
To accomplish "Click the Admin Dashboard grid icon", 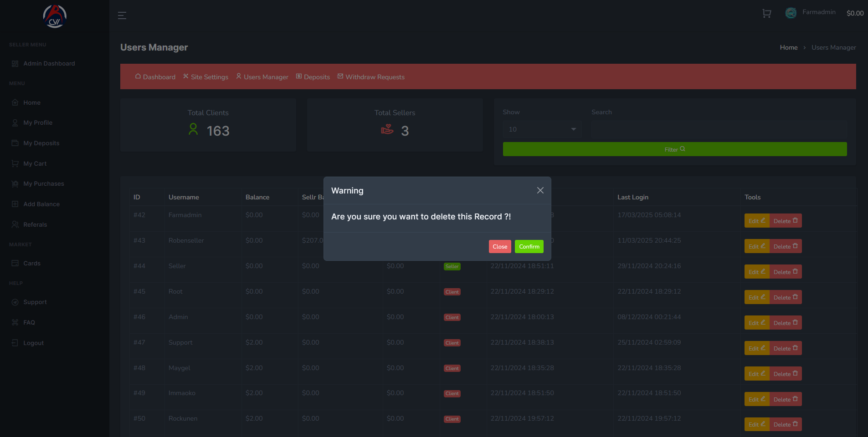I will click(x=15, y=64).
